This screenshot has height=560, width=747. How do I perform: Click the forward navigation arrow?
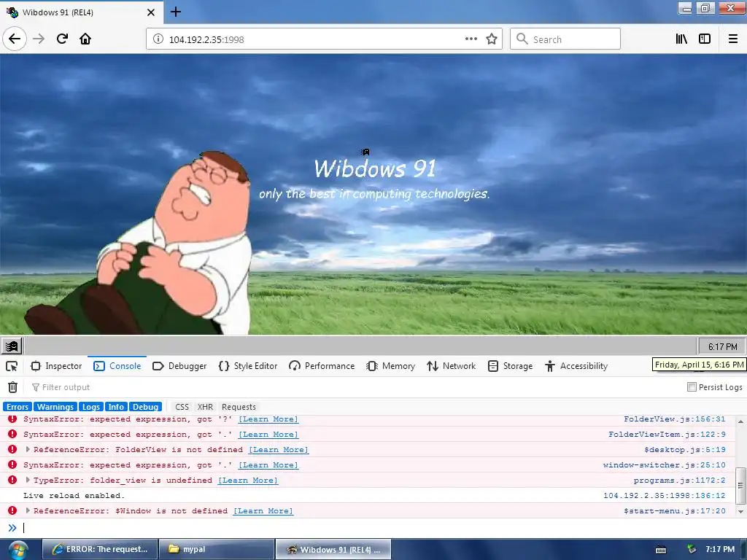(x=39, y=39)
